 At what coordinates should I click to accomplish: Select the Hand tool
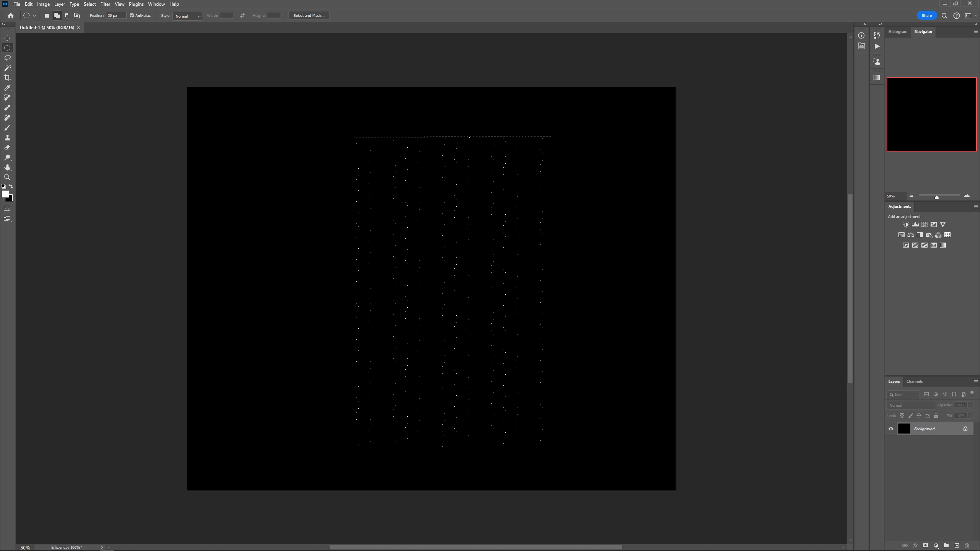coord(7,167)
